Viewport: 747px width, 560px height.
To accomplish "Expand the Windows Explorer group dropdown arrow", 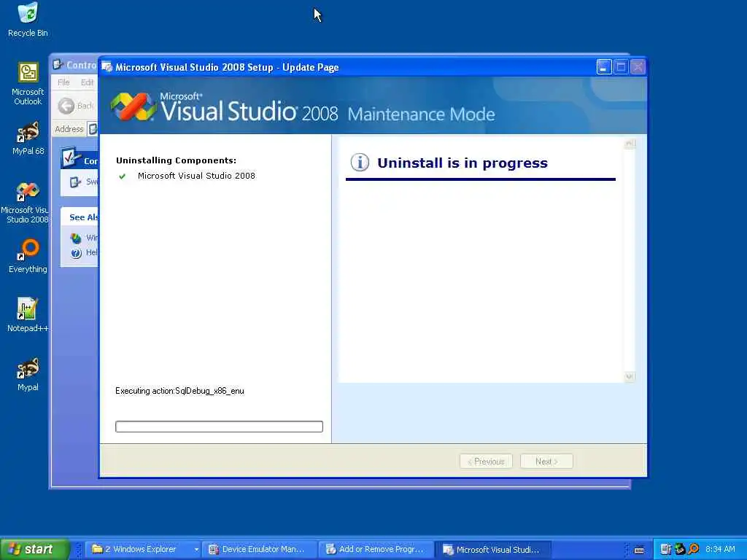I will 196,550.
